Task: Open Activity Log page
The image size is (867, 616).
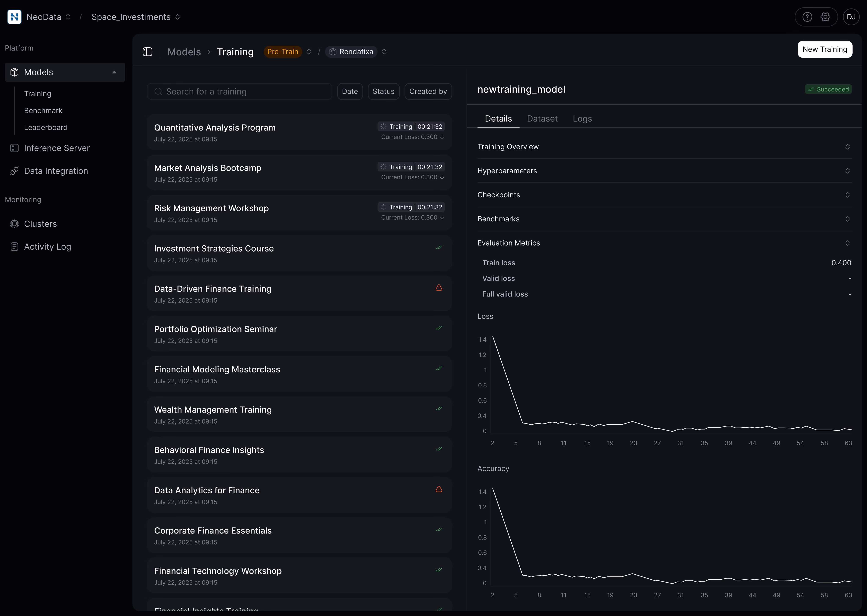Action: [x=47, y=247]
